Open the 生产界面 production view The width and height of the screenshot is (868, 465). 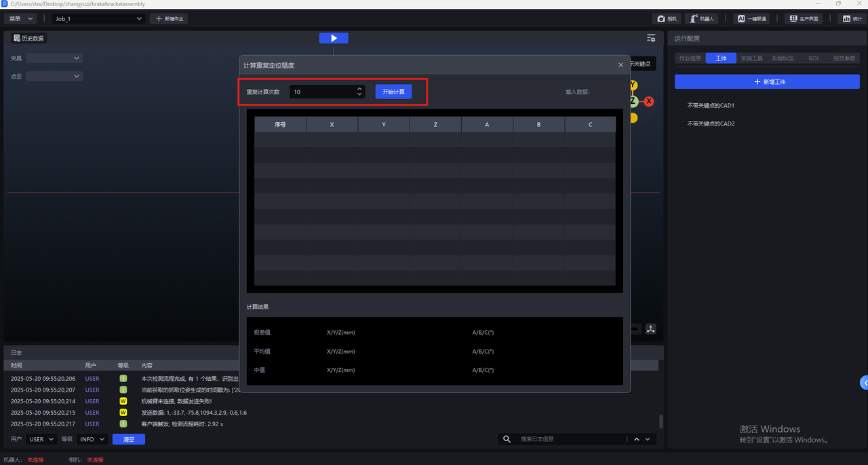(x=803, y=19)
